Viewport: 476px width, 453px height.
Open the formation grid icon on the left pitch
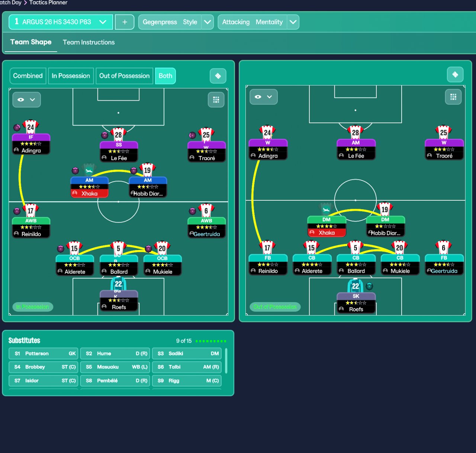(216, 100)
